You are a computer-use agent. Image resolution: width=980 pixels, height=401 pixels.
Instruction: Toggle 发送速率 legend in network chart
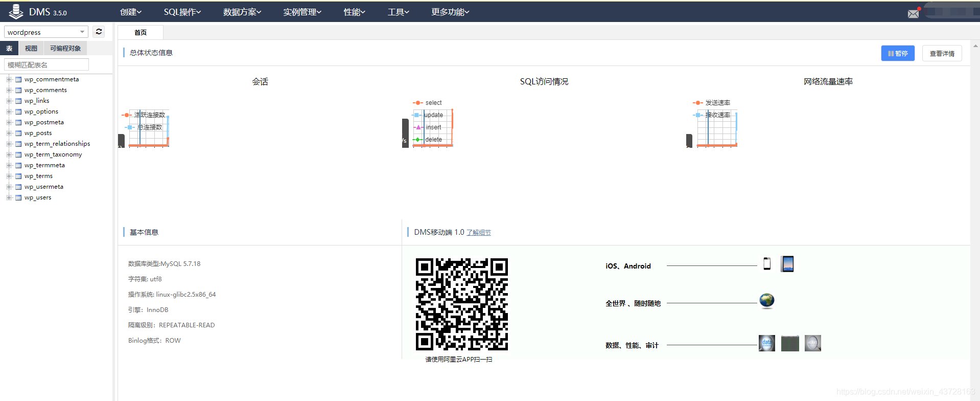tap(712, 103)
